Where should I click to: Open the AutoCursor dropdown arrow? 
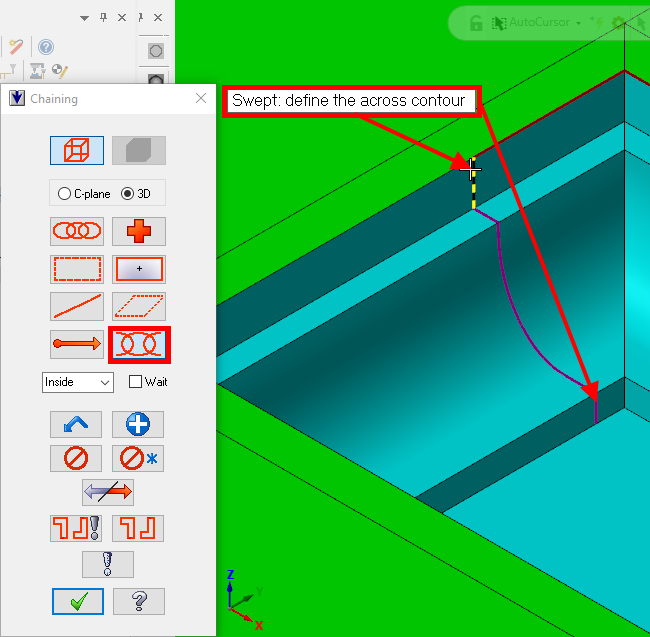click(x=579, y=23)
